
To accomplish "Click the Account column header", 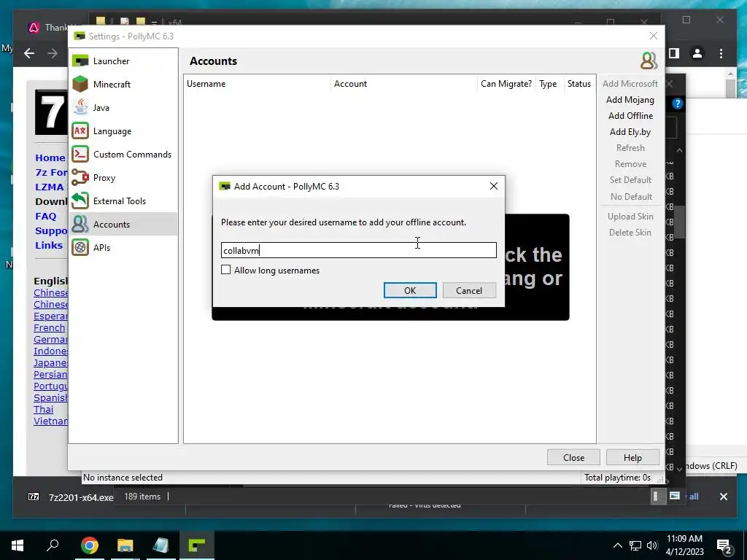I will click(404, 84).
